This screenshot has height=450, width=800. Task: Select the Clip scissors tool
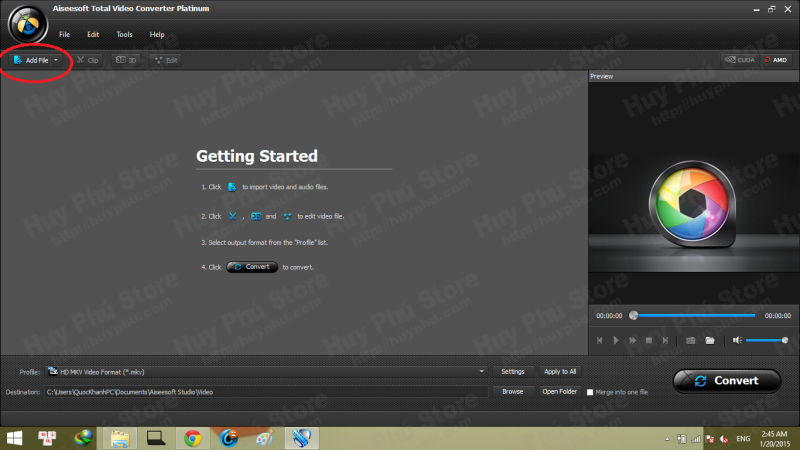pos(87,60)
